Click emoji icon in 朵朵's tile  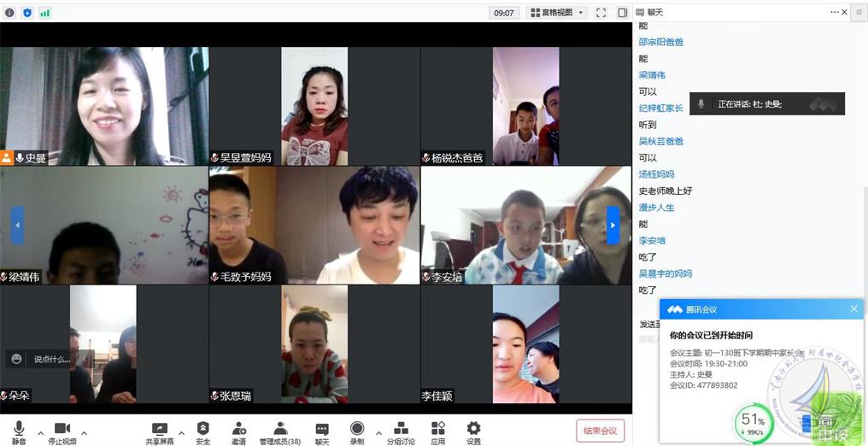(16, 359)
